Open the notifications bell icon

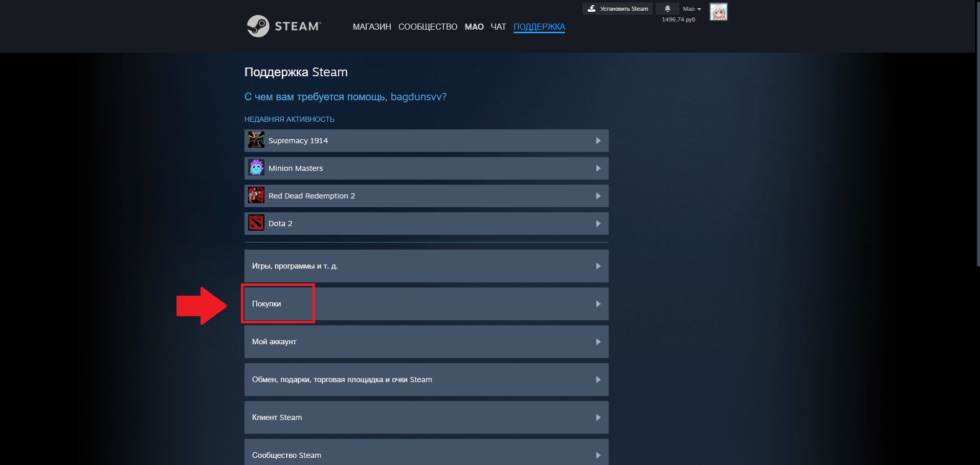pyautogui.click(x=667, y=9)
